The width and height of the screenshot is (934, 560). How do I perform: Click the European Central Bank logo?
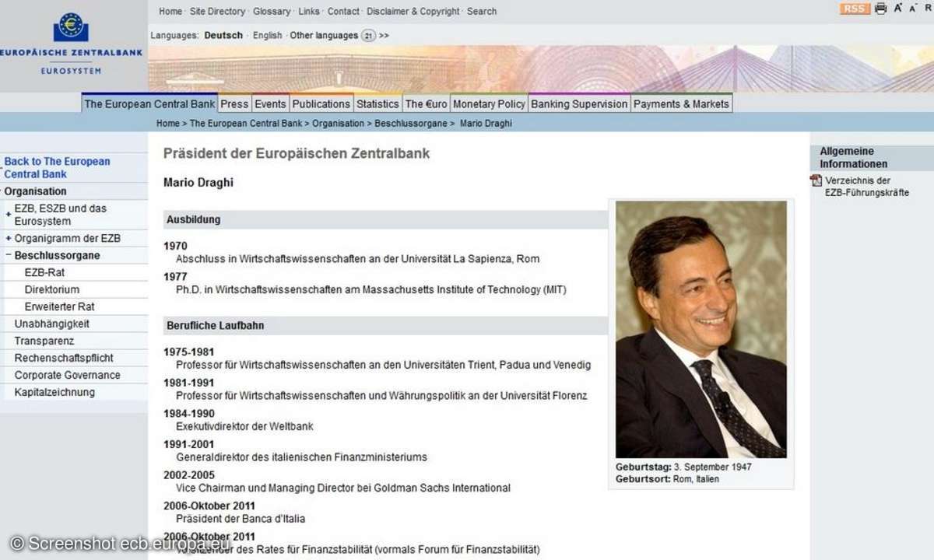(72, 44)
